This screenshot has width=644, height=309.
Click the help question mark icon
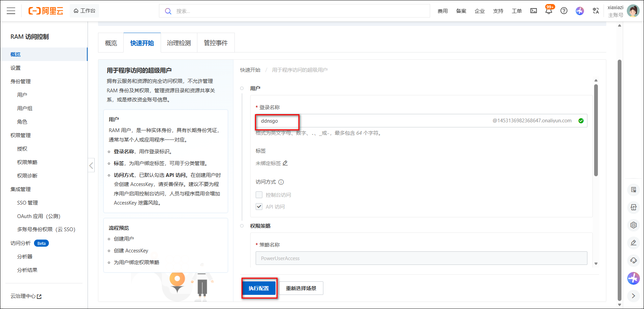tap(564, 11)
